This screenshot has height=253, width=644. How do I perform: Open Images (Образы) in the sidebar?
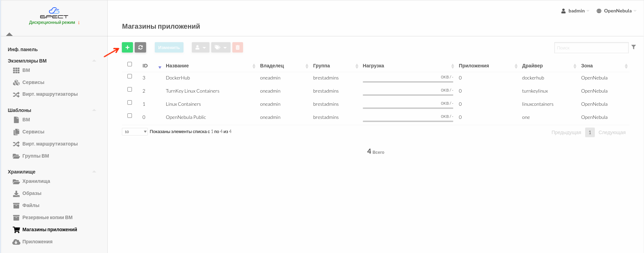point(32,193)
